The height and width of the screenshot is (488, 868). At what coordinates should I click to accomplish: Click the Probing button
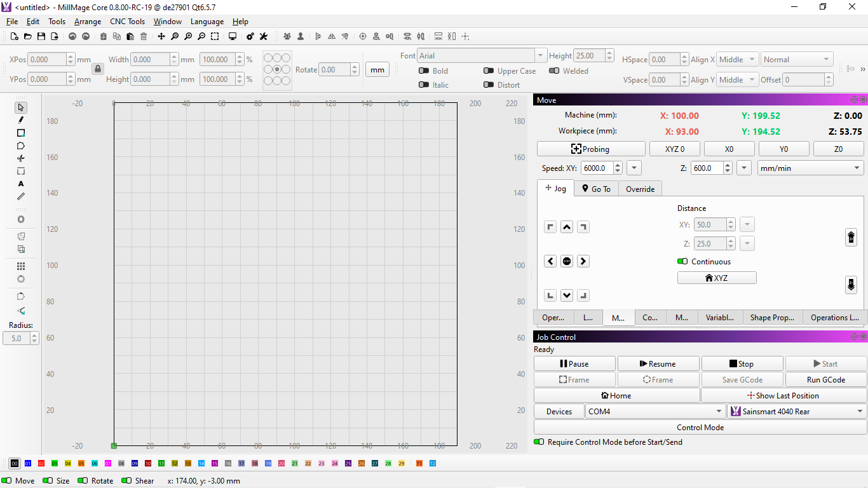point(590,149)
